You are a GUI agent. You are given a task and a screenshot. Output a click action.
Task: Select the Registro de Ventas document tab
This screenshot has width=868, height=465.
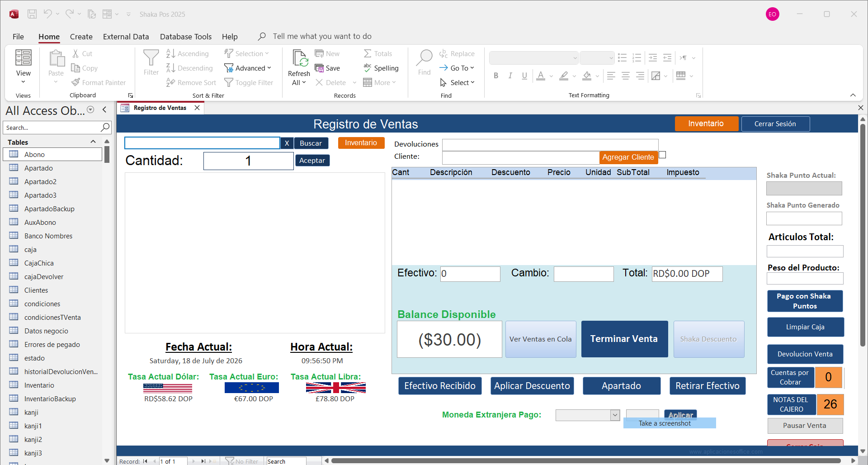tap(160, 108)
